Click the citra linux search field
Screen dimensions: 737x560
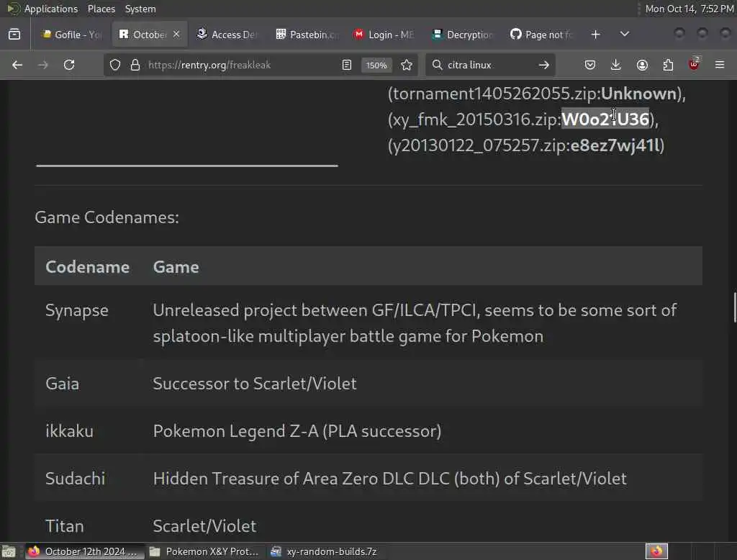[x=489, y=65]
